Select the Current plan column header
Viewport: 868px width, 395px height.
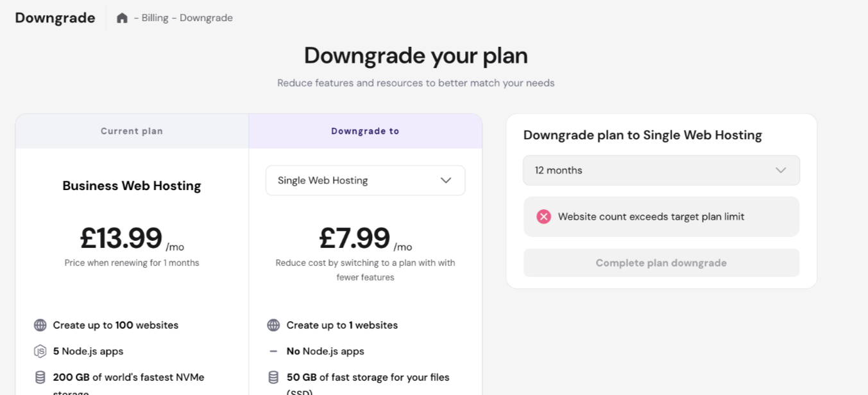tap(132, 131)
